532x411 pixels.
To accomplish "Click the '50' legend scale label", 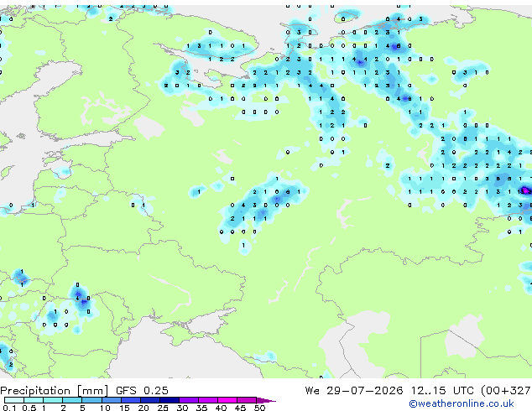I will [x=259, y=408].
